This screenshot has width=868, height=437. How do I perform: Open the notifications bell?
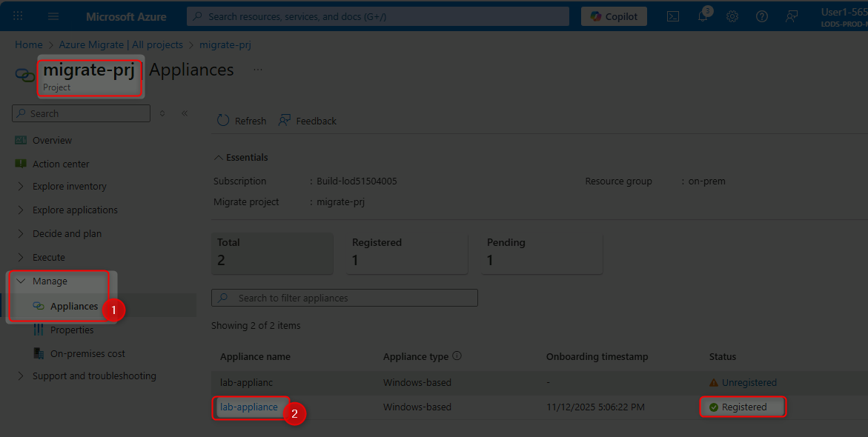pos(703,16)
